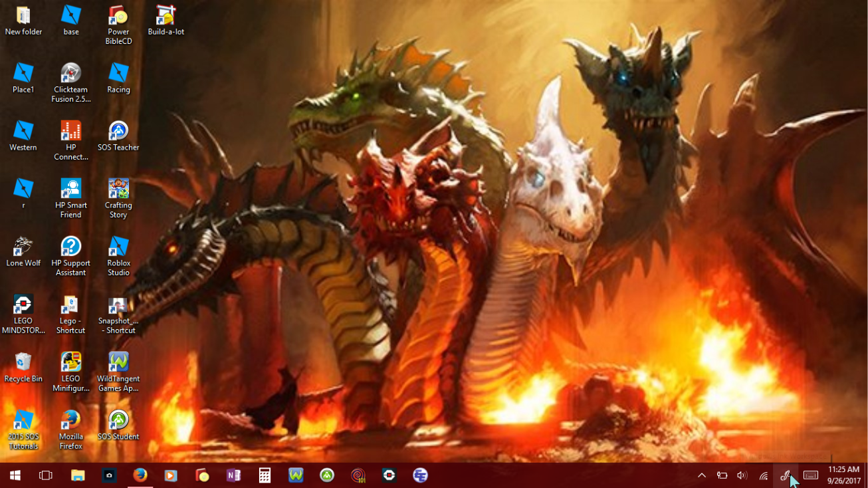
Task: Open File Explorer from the taskbar
Action: 78,475
